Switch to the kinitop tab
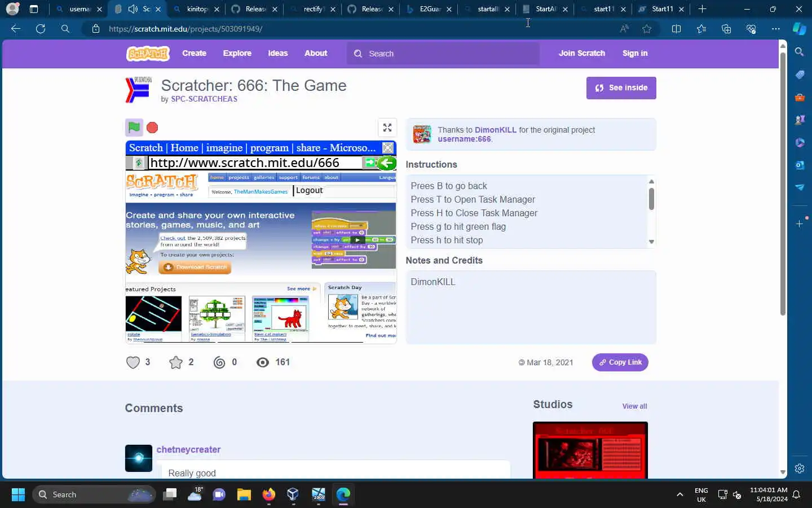812x508 pixels. pos(197,9)
